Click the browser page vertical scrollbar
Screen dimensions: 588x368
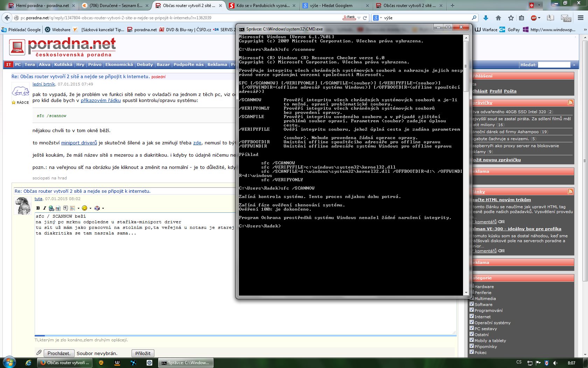pos(585,196)
